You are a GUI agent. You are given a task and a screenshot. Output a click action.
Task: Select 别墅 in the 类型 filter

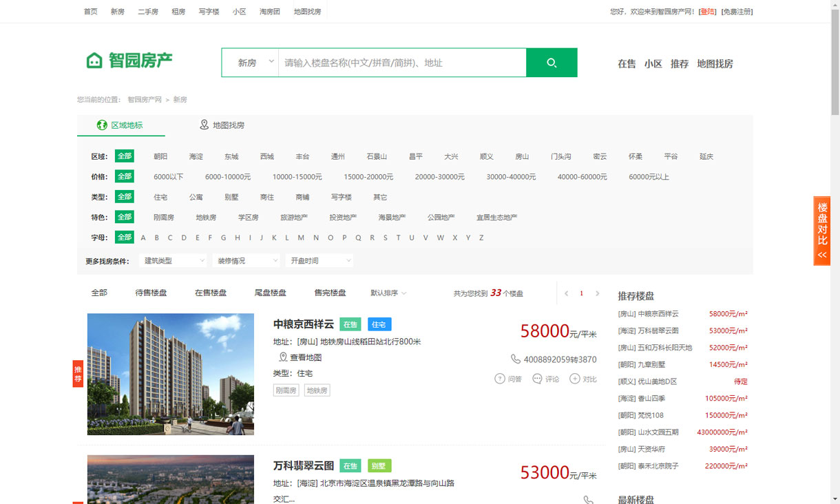[x=231, y=197]
